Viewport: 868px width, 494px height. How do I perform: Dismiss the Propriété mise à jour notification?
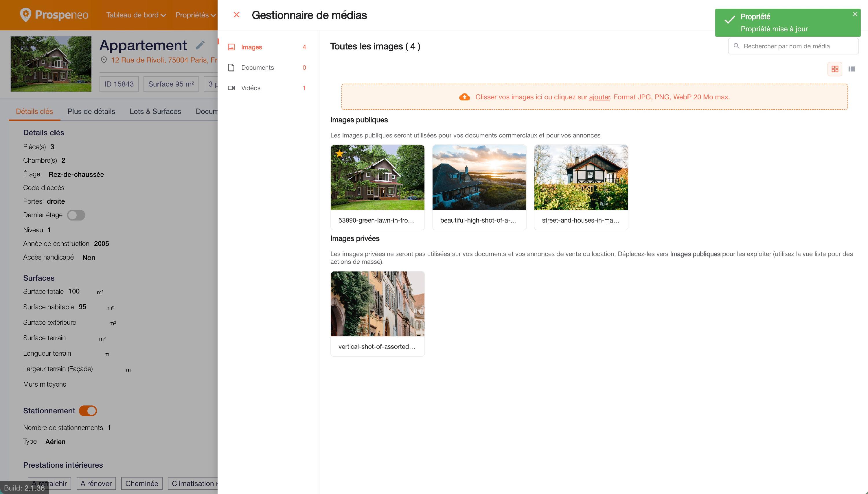pyautogui.click(x=855, y=14)
